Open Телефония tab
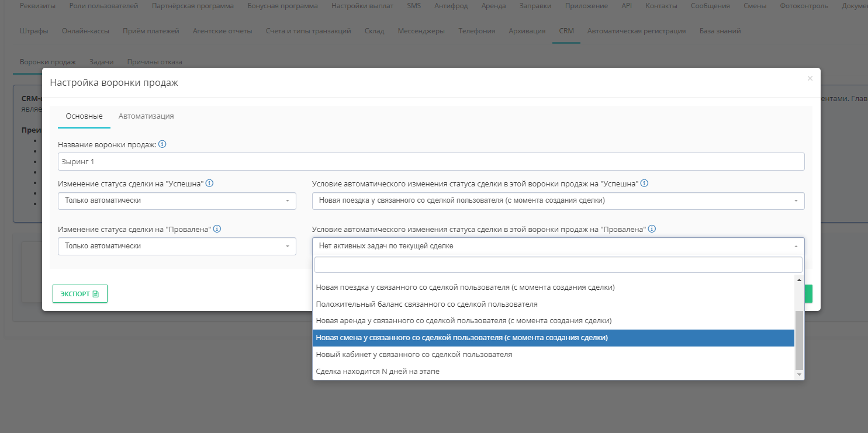Image resolution: width=868 pixels, height=433 pixels. click(x=476, y=31)
